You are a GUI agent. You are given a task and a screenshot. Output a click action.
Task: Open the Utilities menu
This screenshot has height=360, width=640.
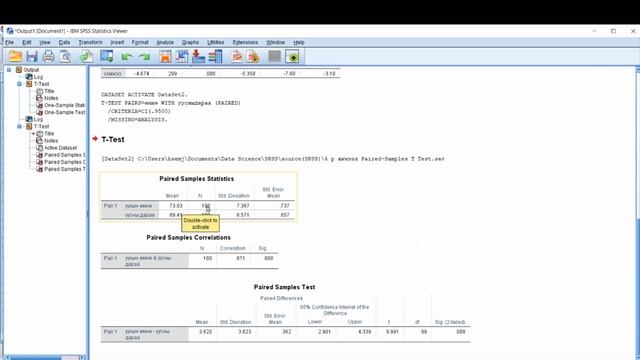[x=216, y=42]
